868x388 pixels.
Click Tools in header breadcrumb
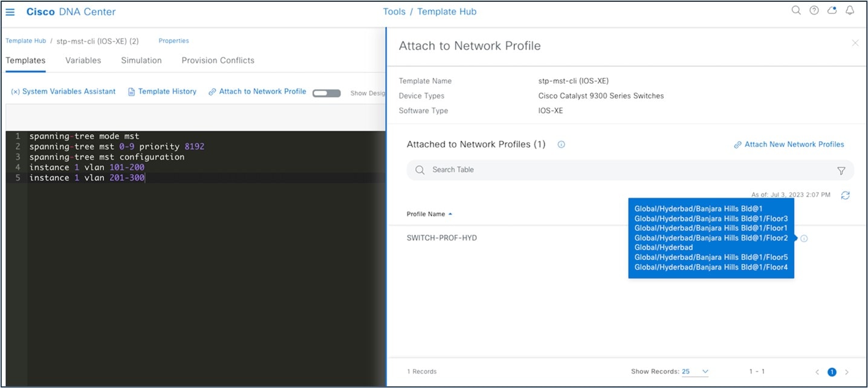pos(394,11)
